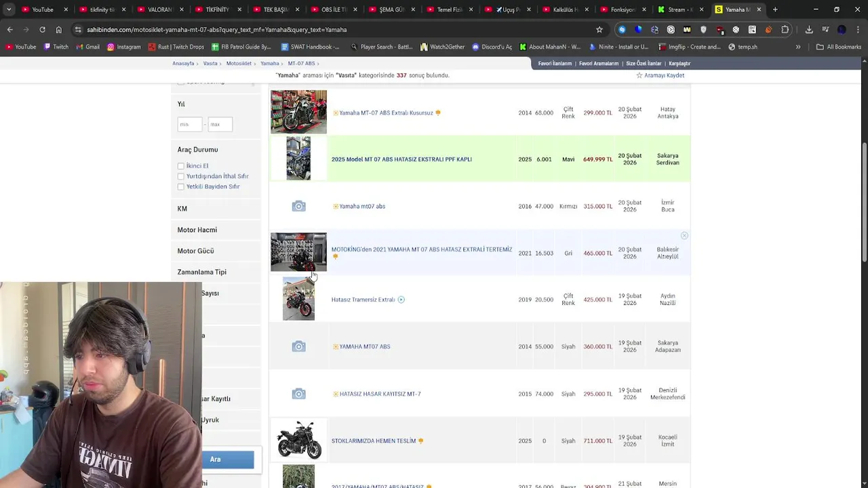The image size is (868, 488).
Task: Click the Yıl max input field
Action: pyautogui.click(x=220, y=125)
